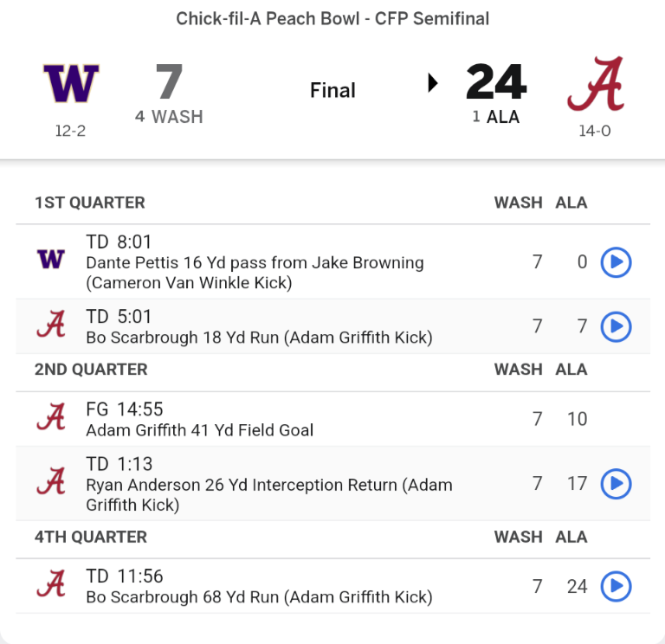Click Alabama logo beside interception return play

click(x=51, y=483)
